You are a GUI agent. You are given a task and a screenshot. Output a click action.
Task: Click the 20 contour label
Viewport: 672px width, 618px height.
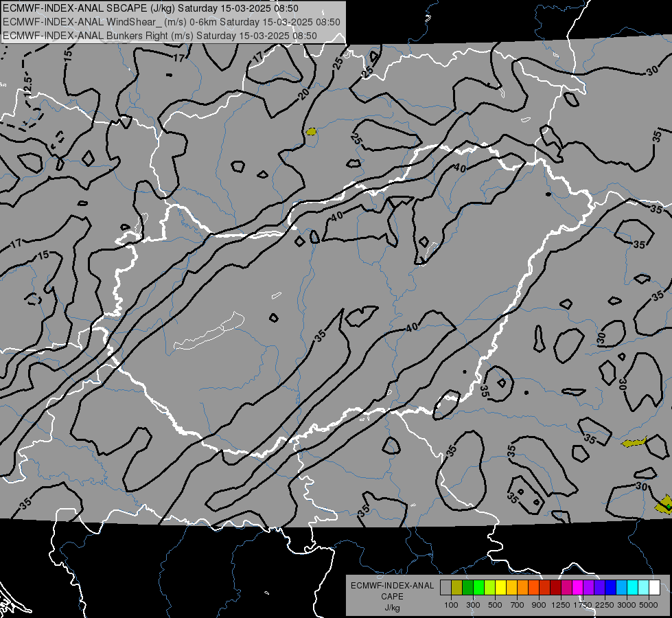point(303,94)
